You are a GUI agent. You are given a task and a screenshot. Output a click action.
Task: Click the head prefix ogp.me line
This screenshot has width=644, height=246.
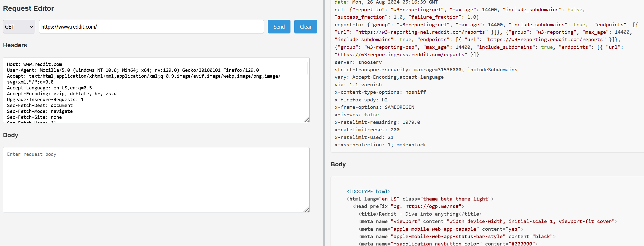408,206
